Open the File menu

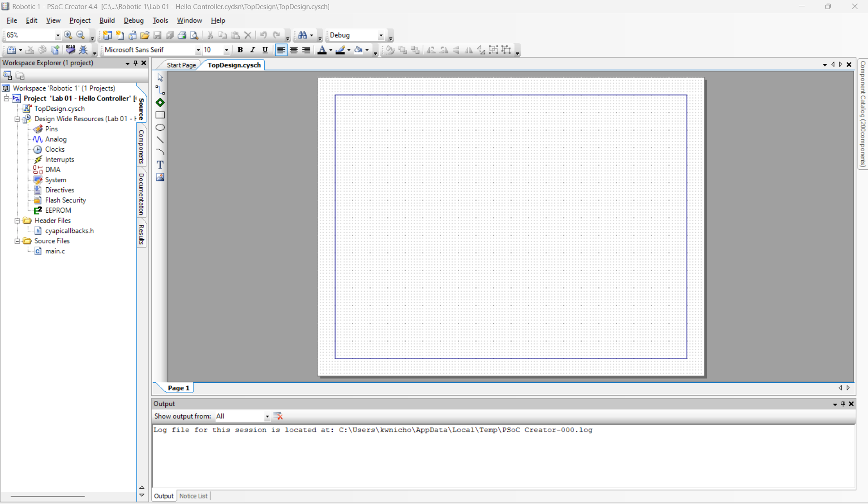pos(12,20)
